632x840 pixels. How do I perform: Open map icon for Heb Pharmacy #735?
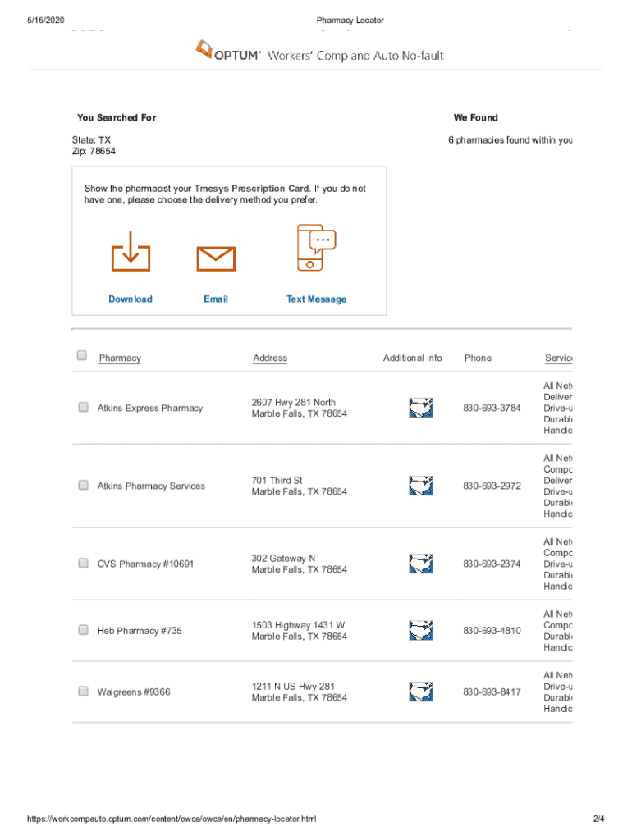click(420, 630)
